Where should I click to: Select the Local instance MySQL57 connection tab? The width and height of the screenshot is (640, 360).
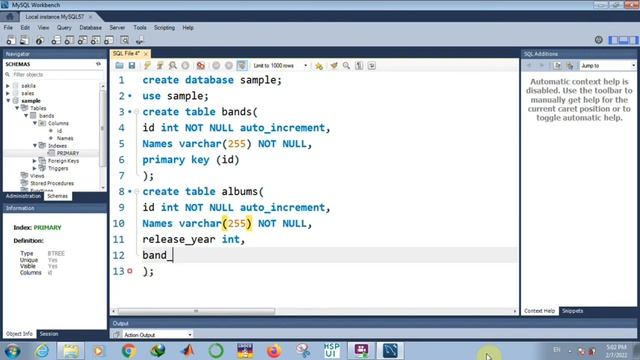coord(55,17)
